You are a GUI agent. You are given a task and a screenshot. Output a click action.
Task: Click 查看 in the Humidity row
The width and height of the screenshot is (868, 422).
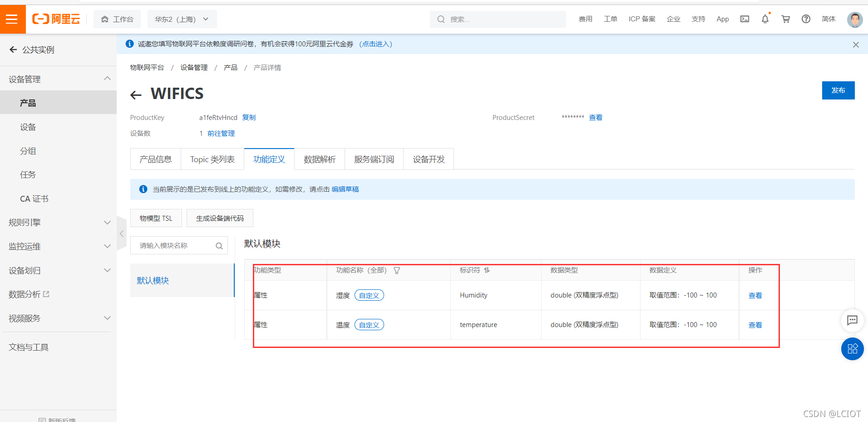click(x=755, y=296)
